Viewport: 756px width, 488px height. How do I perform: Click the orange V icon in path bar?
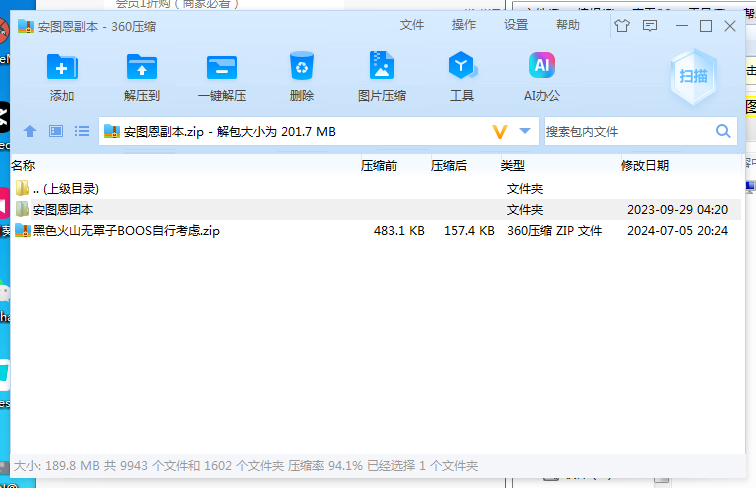(500, 131)
